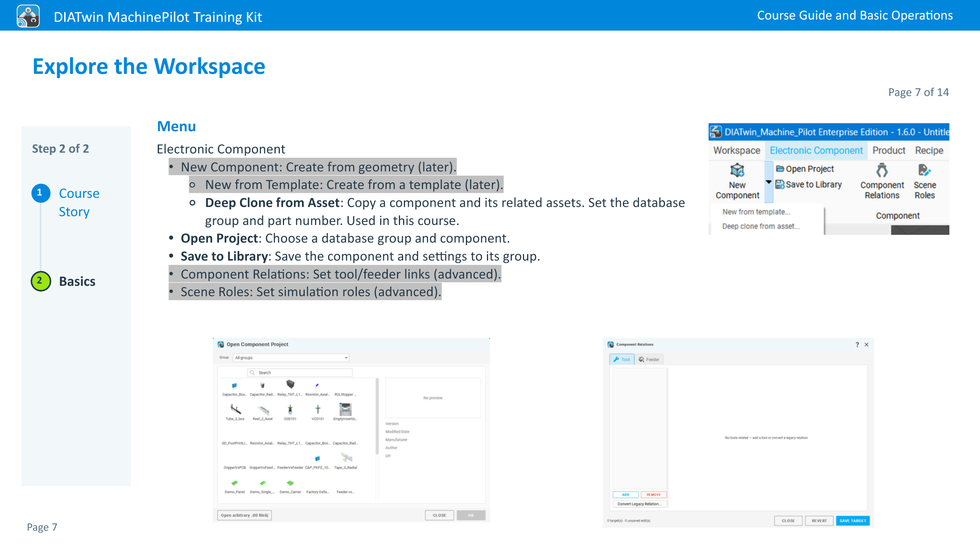This screenshot has height=551, width=980.
Task: Go to step 2 Basics
Action: 63,281
